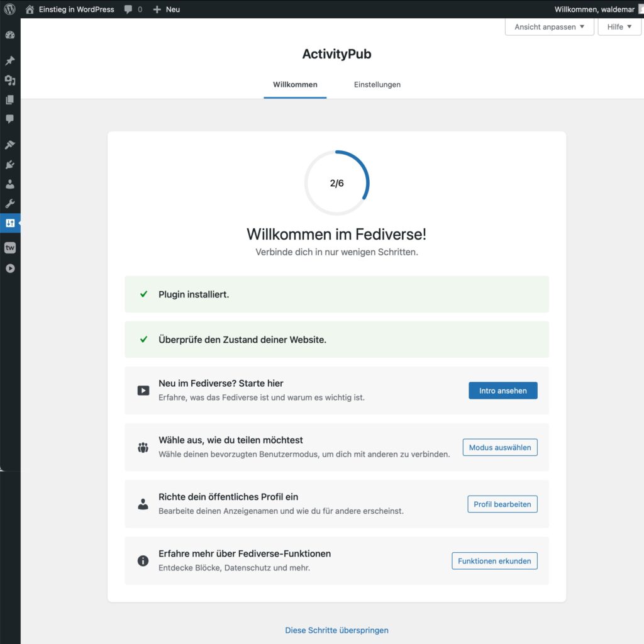
Task: Click 'Wähle deinen bevorzugten Benutzermodus' description
Action: [x=304, y=454]
